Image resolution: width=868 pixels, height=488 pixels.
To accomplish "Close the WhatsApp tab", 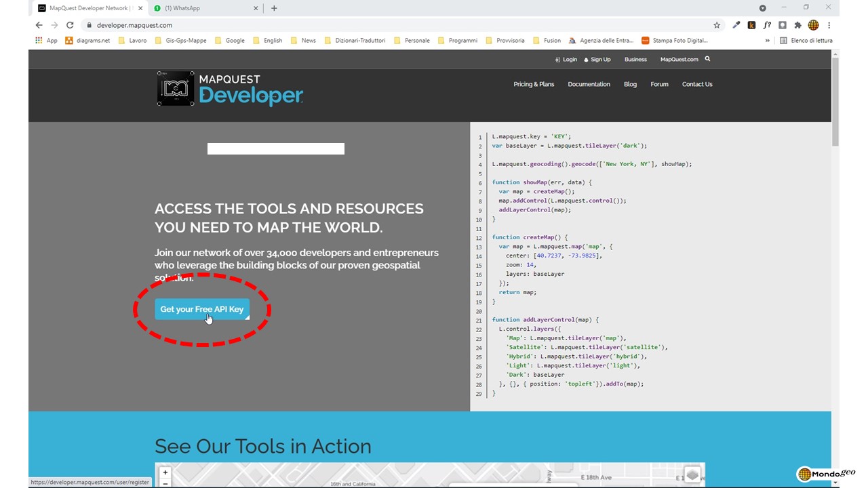I will (256, 8).
